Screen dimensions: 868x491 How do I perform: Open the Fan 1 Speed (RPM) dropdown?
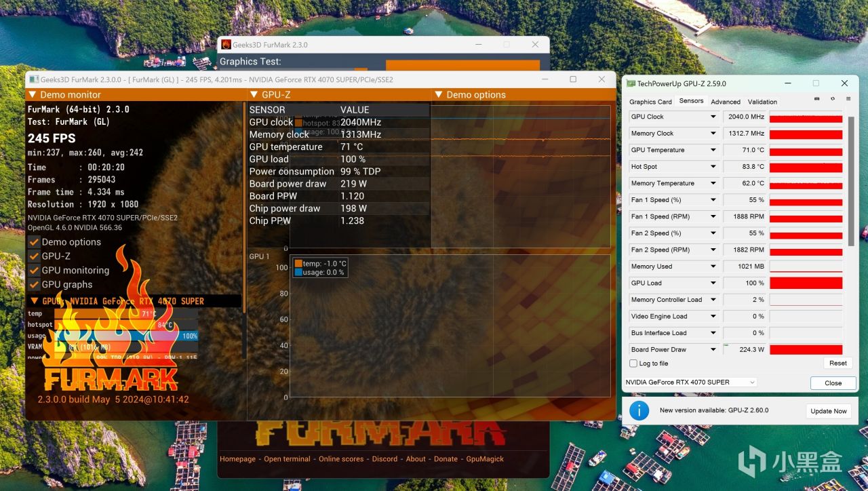click(x=713, y=216)
